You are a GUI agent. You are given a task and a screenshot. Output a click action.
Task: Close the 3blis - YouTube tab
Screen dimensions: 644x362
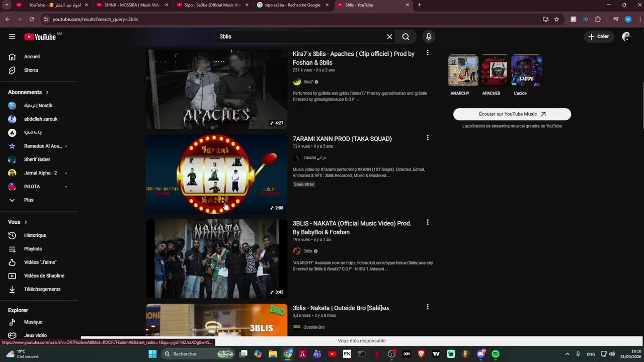(x=408, y=5)
